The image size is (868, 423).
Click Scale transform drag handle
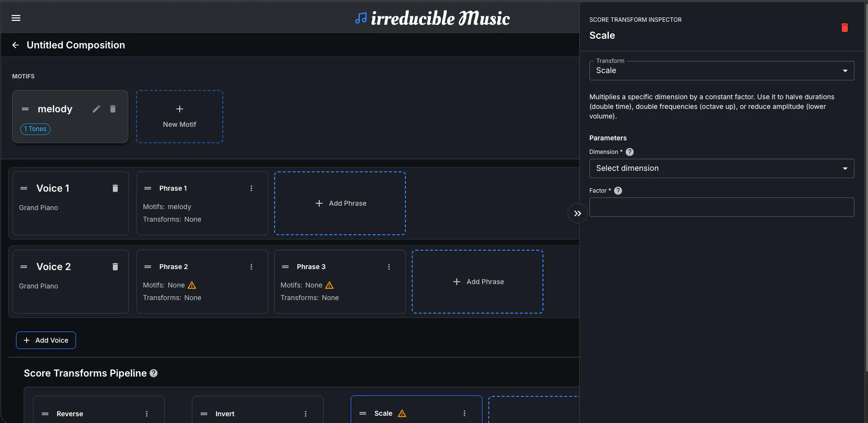363,413
